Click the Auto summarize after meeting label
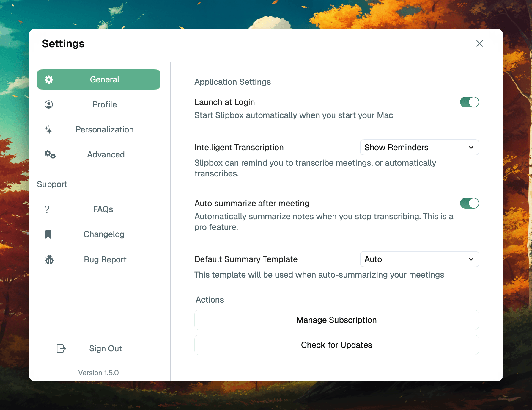532x410 pixels. coord(252,203)
